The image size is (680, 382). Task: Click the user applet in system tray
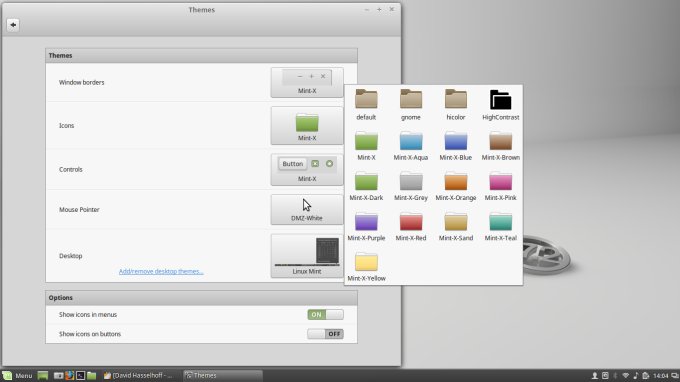[595, 375]
